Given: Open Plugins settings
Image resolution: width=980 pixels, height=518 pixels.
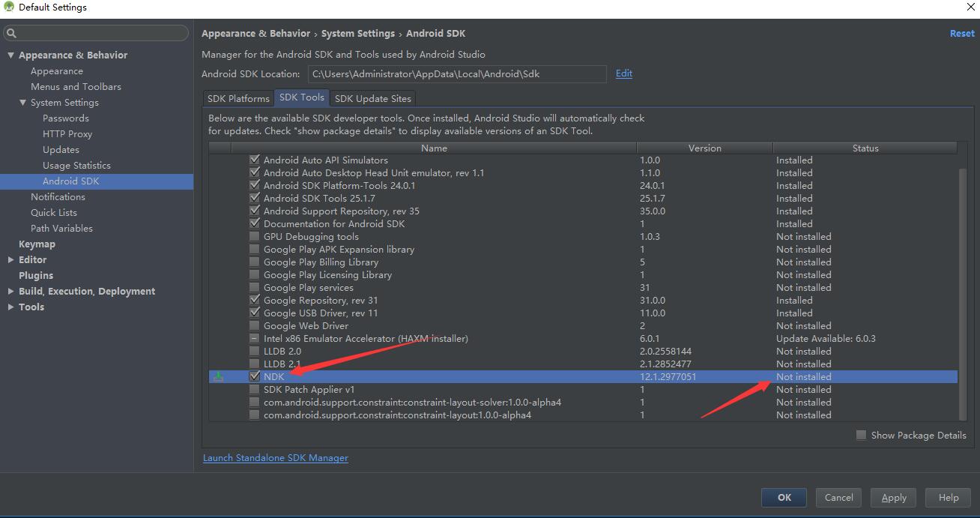Looking at the screenshot, I should tap(36, 275).
